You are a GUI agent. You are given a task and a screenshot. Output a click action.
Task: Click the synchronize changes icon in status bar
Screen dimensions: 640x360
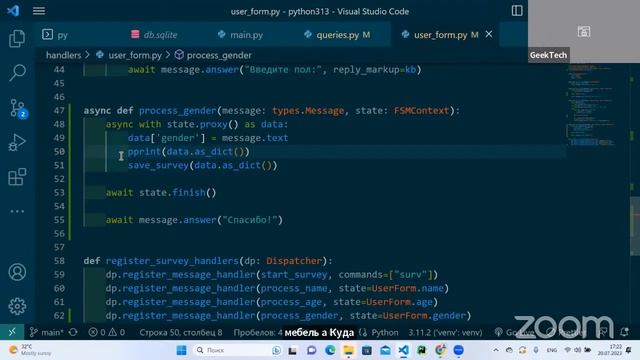[73, 332]
